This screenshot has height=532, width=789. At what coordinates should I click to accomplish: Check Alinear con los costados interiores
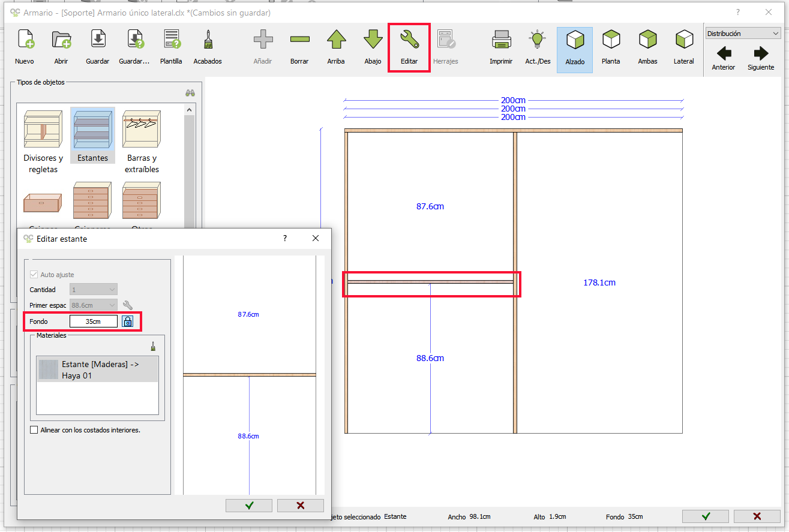click(34, 430)
